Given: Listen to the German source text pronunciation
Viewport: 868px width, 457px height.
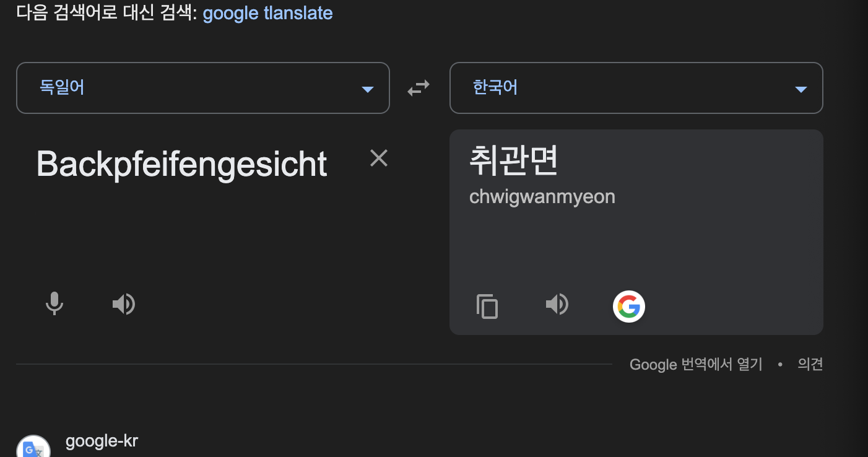Looking at the screenshot, I should (x=124, y=304).
